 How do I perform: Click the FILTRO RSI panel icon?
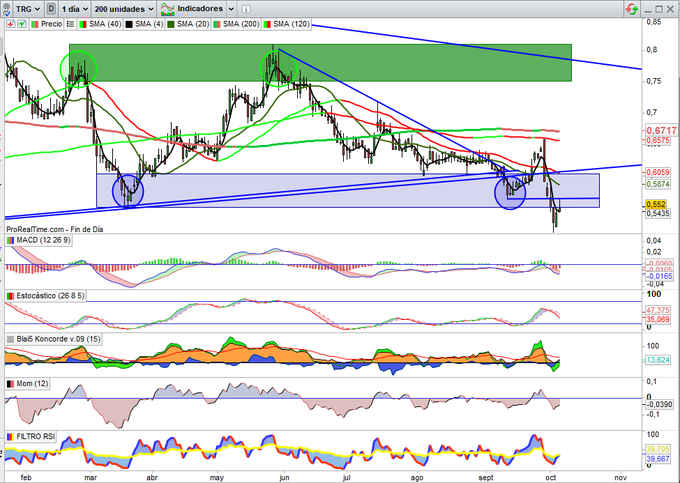[x=10, y=437]
